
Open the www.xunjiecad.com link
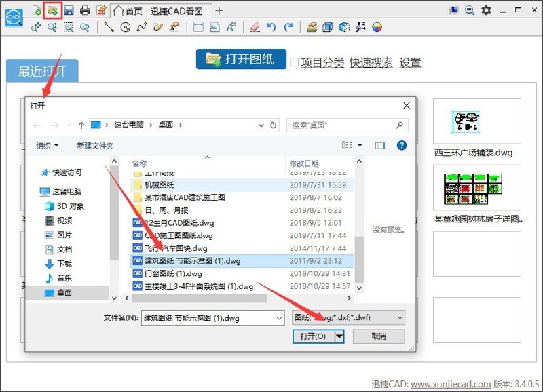tap(451, 383)
